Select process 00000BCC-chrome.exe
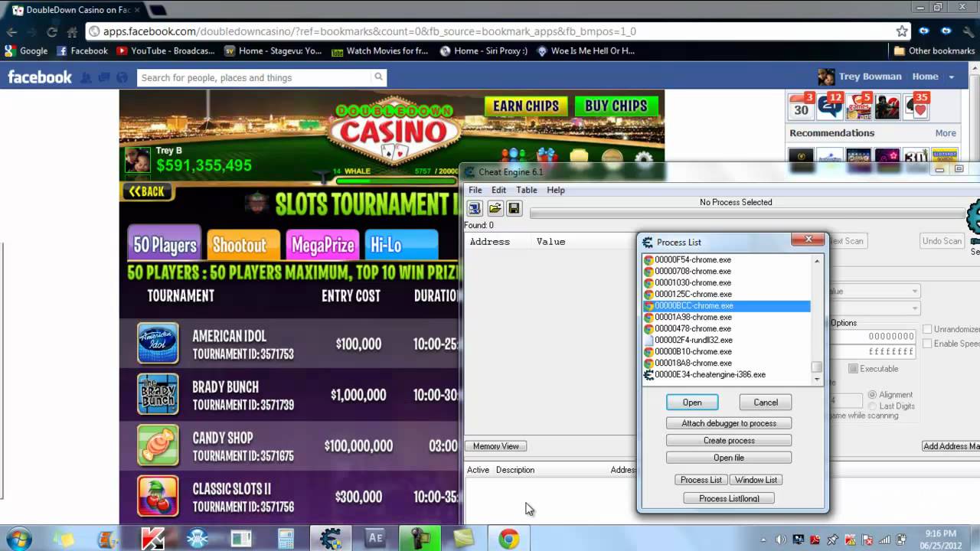 pos(726,305)
